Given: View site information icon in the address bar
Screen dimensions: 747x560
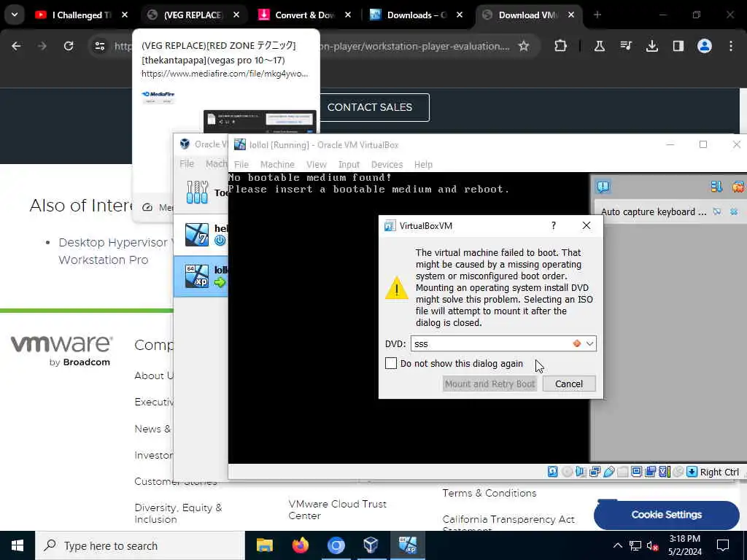Looking at the screenshot, I should [x=99, y=46].
